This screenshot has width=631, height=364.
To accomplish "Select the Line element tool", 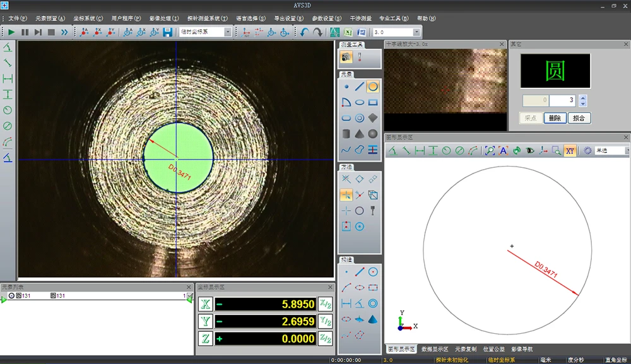I will [360, 86].
